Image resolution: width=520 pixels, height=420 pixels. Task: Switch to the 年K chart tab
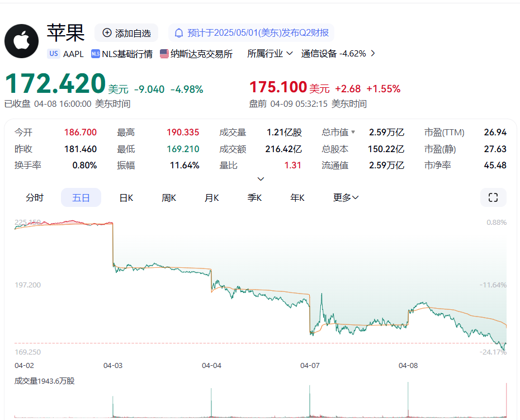tap(297, 198)
